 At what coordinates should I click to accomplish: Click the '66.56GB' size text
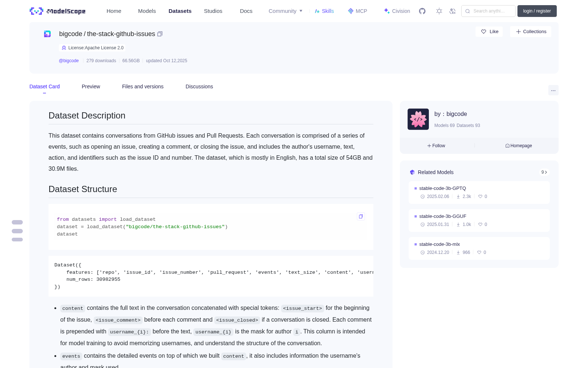click(x=131, y=61)
